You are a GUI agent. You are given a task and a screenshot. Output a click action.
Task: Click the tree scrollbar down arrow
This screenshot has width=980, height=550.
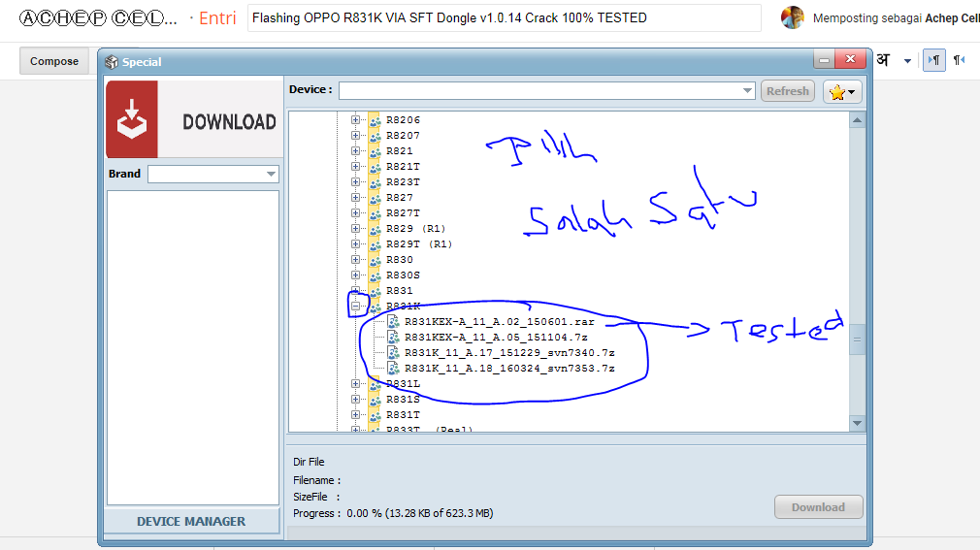tap(857, 423)
